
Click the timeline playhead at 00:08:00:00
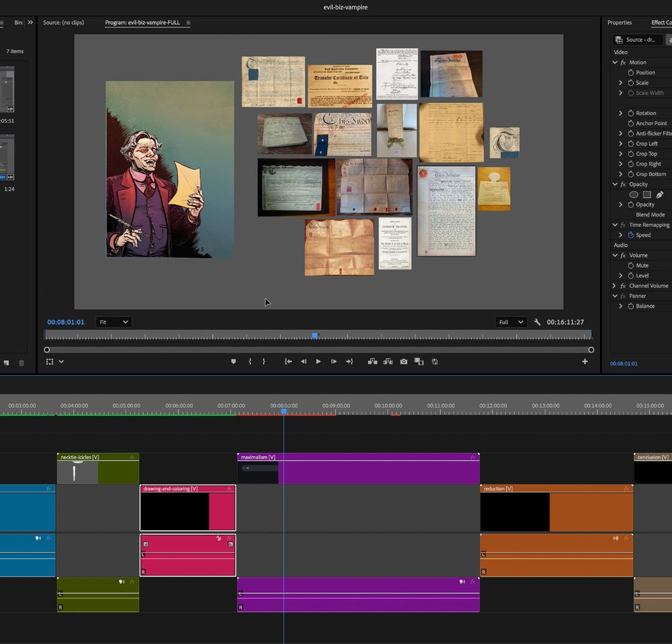pyautogui.click(x=284, y=411)
